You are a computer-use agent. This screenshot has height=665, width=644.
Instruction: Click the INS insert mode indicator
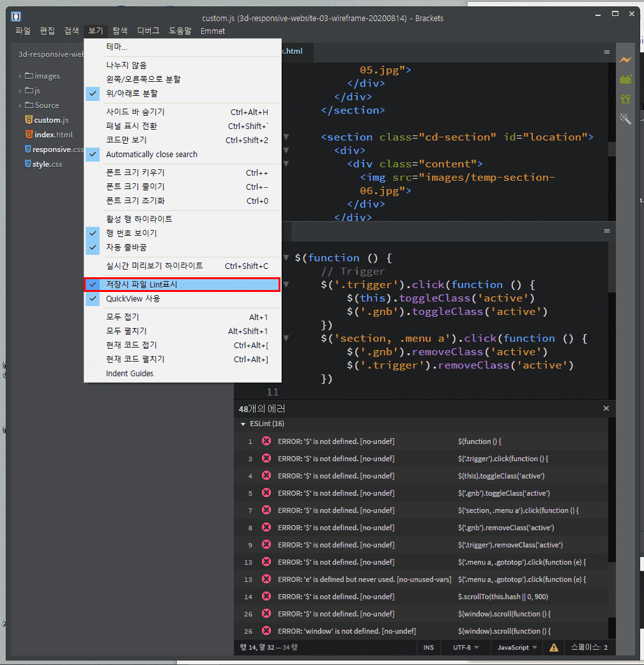428,647
